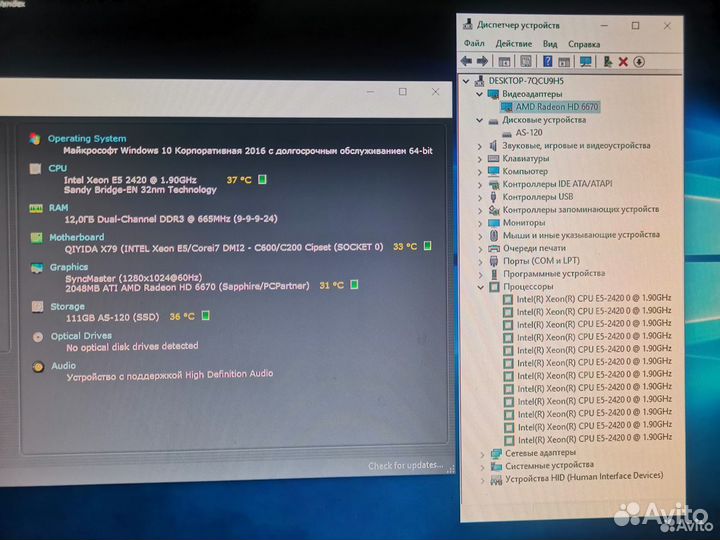720x540 pixels.
Task: Collapse the Дисковые устройства category
Action: pyautogui.click(x=479, y=120)
